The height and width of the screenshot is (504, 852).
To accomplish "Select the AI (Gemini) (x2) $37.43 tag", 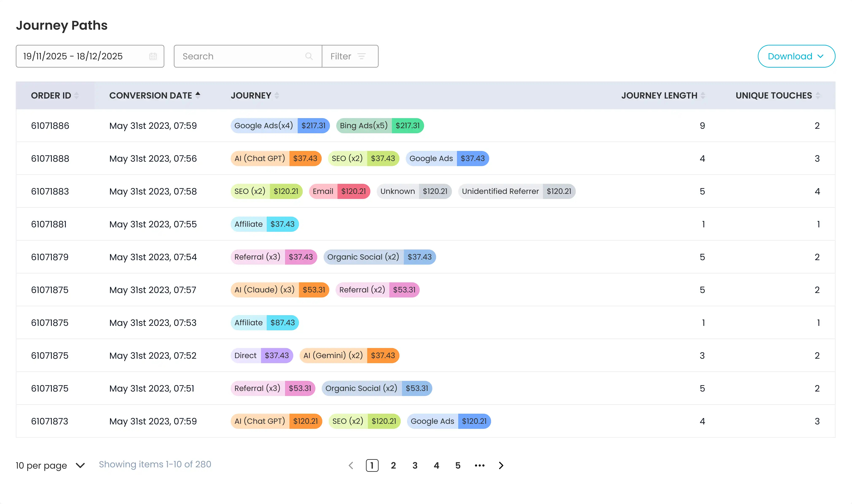I will coord(349,356).
